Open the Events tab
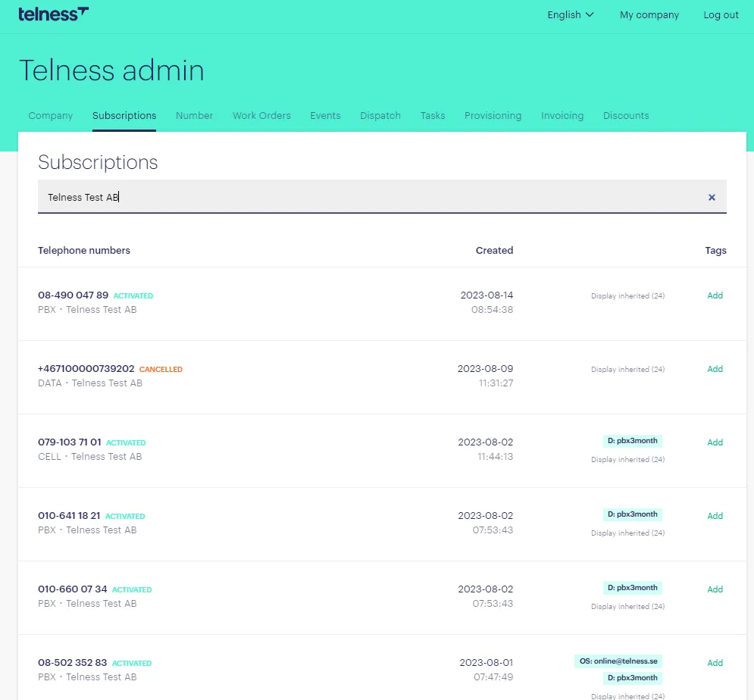Viewport: 754px width, 700px height. coord(325,115)
